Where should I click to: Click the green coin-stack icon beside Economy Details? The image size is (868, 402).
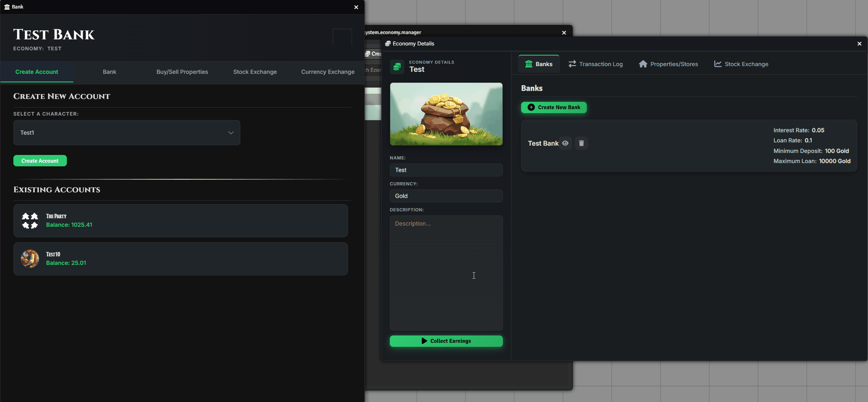(397, 67)
